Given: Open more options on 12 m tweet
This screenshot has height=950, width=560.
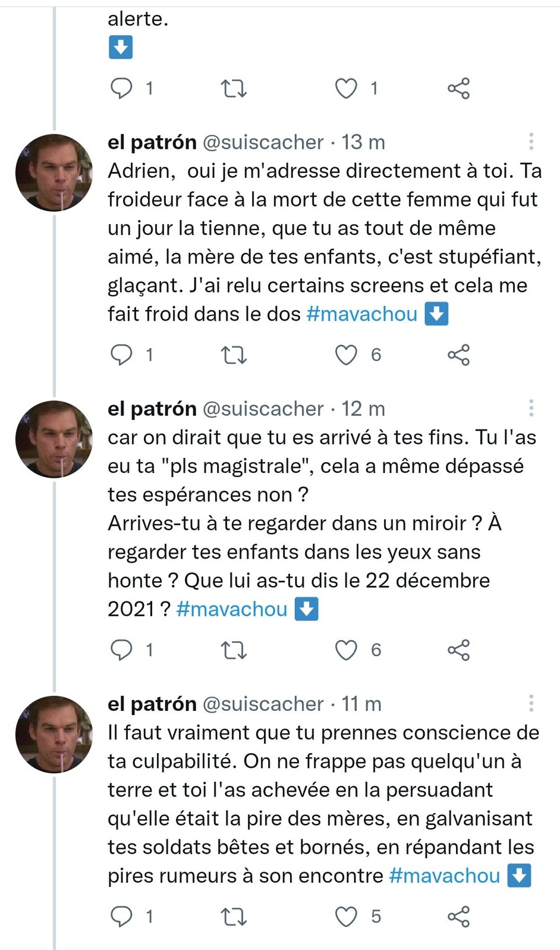Looking at the screenshot, I should 531,408.
